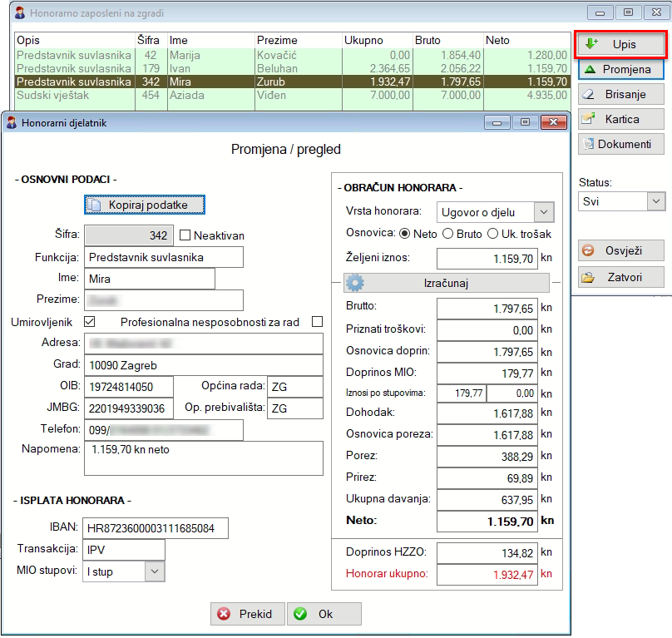Open the Dokumenti button
Screen dimensions: 672x638
point(620,144)
